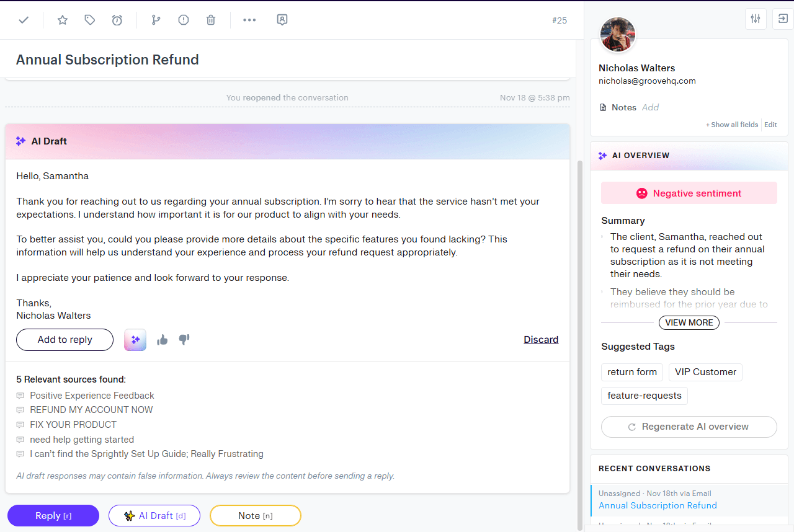Click Add to reply button
Viewport: 794px width, 532px height.
[x=65, y=340]
